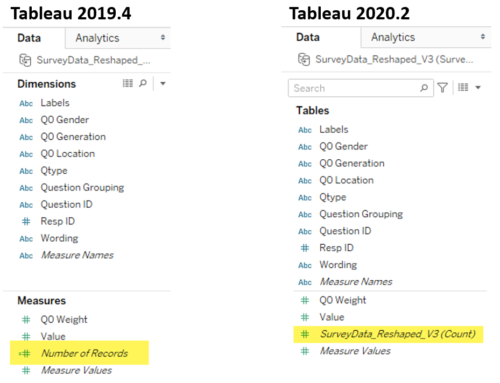Select the Data tab in Tableau 2020.2
500x383 pixels.
pos(308,37)
